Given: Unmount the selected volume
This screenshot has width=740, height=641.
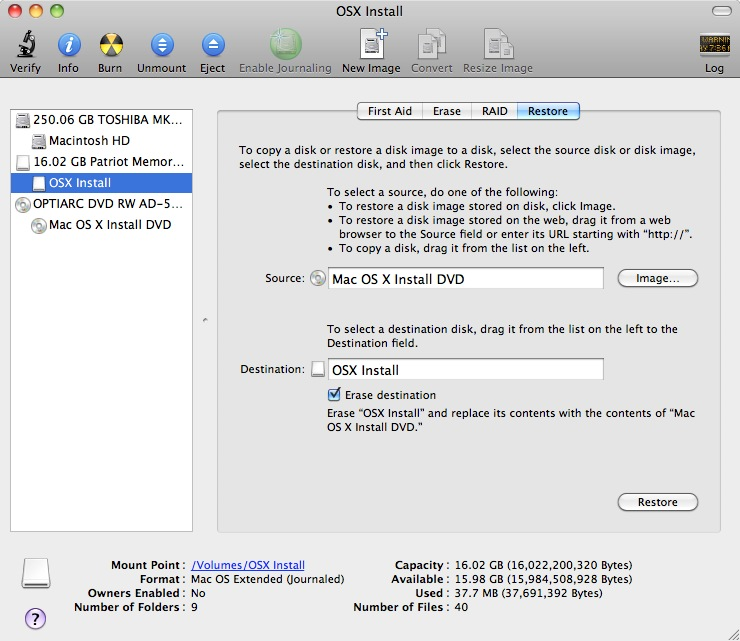Looking at the screenshot, I should (162, 45).
